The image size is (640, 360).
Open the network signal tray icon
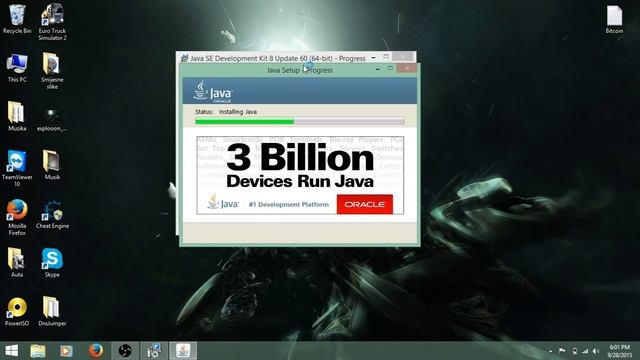pos(585,351)
